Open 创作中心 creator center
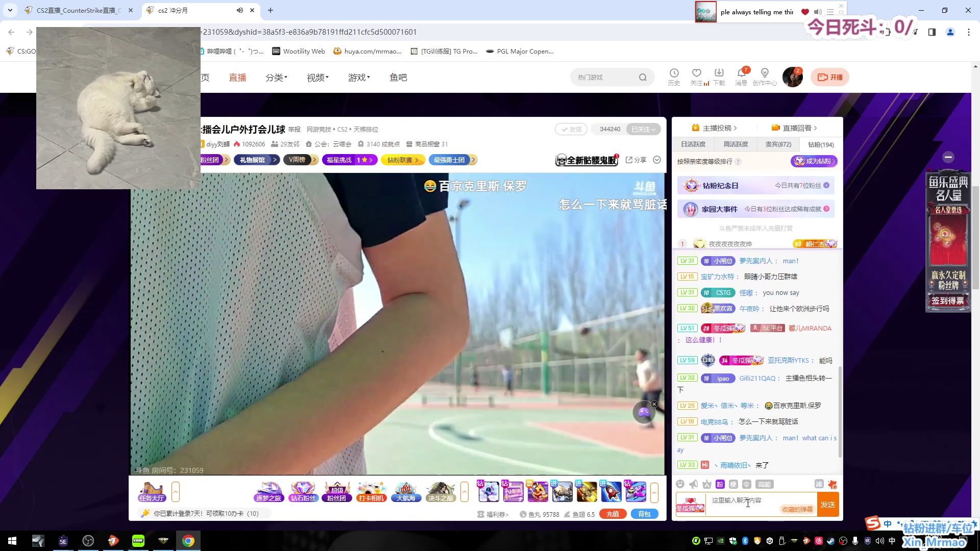This screenshot has width=980, height=551. 765,77
